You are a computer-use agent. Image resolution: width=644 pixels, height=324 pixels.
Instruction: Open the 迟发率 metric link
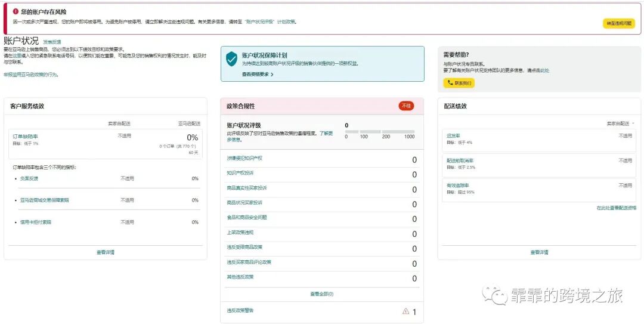[x=453, y=135]
